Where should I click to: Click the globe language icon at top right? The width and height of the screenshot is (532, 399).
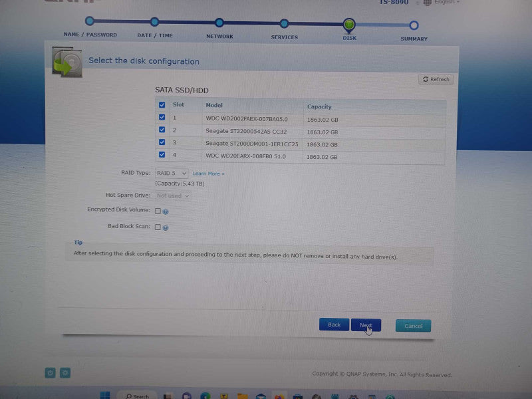(x=428, y=3)
